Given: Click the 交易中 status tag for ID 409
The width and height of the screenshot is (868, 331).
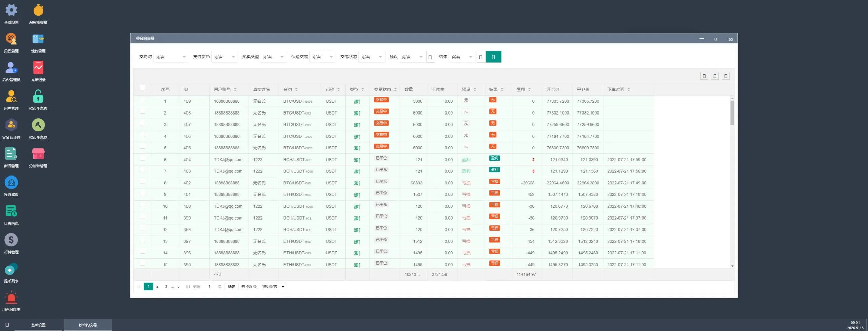Looking at the screenshot, I should [381, 100].
